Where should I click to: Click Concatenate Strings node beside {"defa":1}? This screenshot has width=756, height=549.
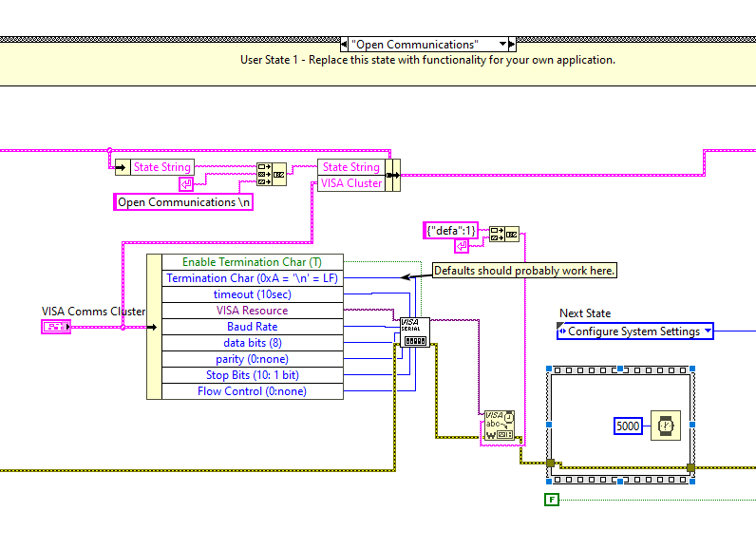coord(504,235)
